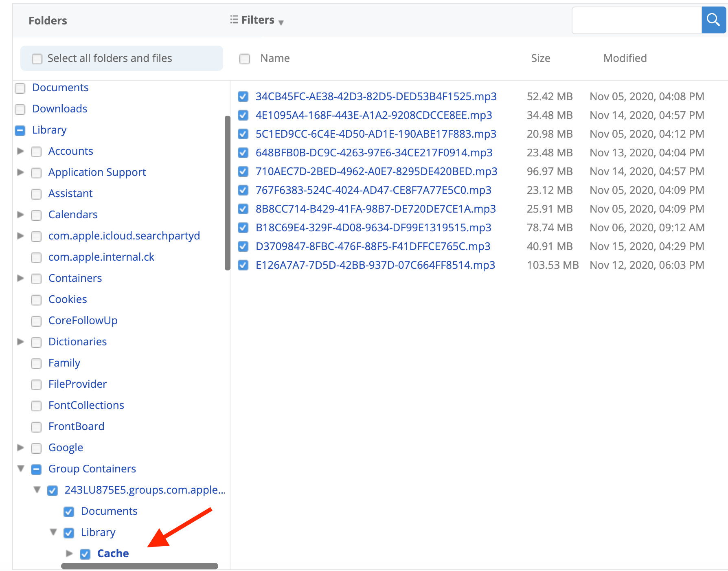This screenshot has width=728, height=571.
Task: Click the Modified column header
Action: point(625,58)
